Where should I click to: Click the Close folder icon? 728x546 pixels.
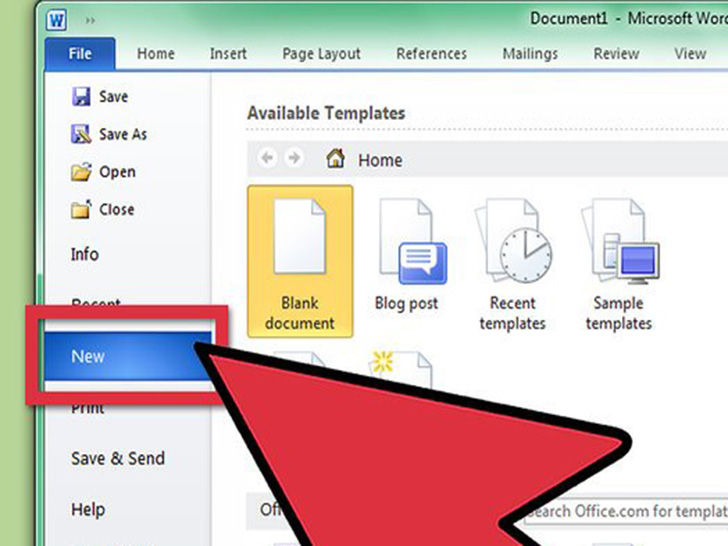[x=81, y=209]
